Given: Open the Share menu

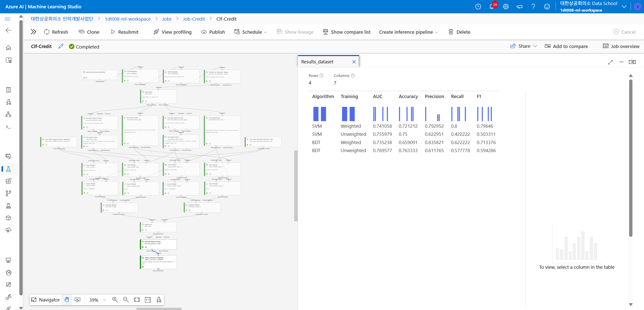Looking at the screenshot, I should (x=524, y=46).
